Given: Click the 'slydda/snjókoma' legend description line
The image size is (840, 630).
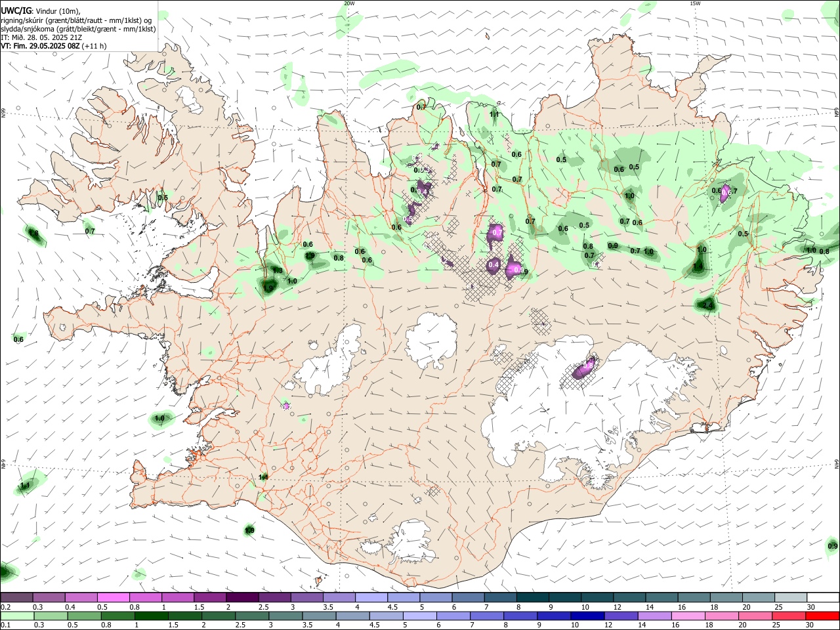Looking at the screenshot, I should [x=78, y=29].
